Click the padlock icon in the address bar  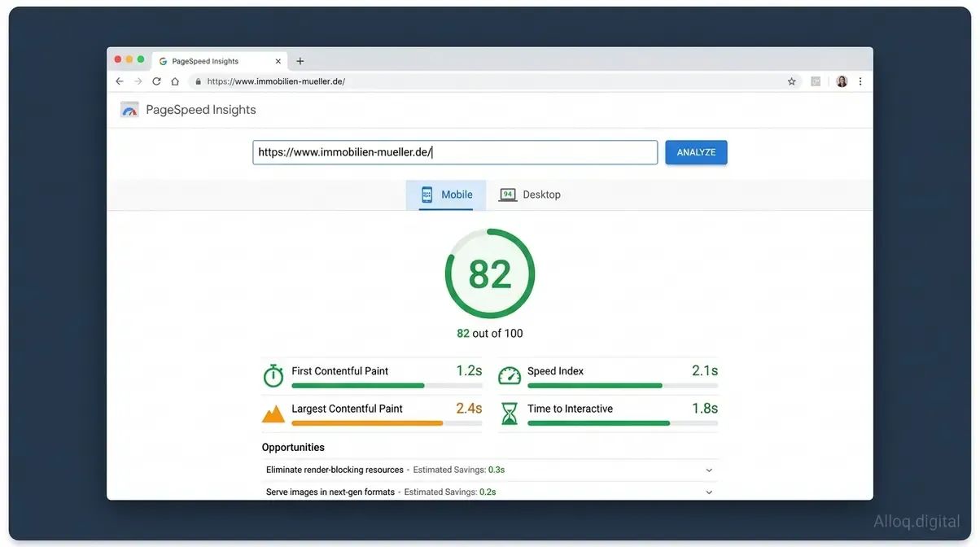click(x=198, y=81)
